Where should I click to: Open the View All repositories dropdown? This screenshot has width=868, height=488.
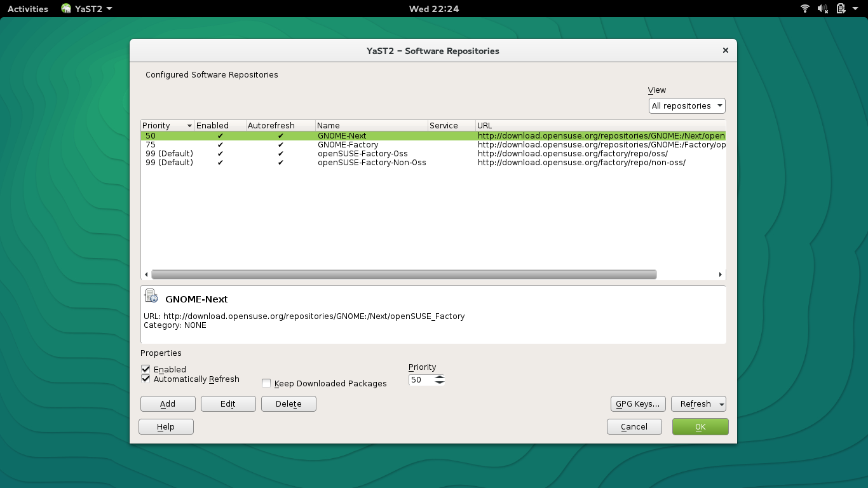687,106
